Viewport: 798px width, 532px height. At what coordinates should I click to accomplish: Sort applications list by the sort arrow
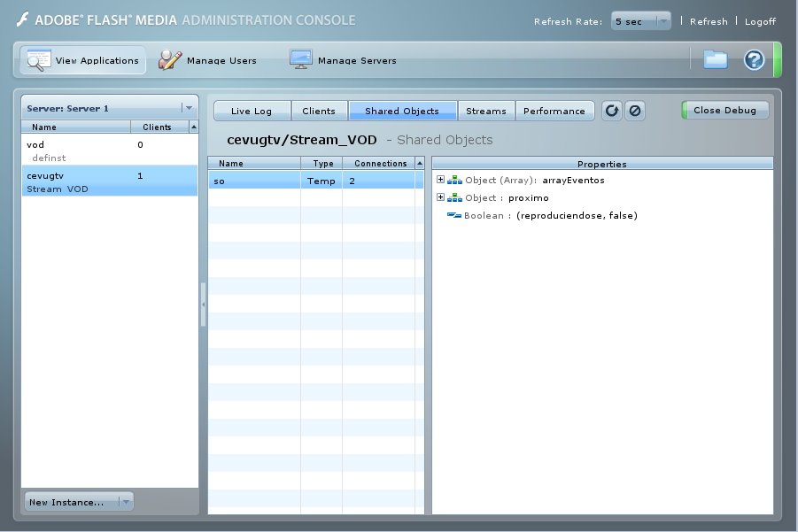click(194, 127)
